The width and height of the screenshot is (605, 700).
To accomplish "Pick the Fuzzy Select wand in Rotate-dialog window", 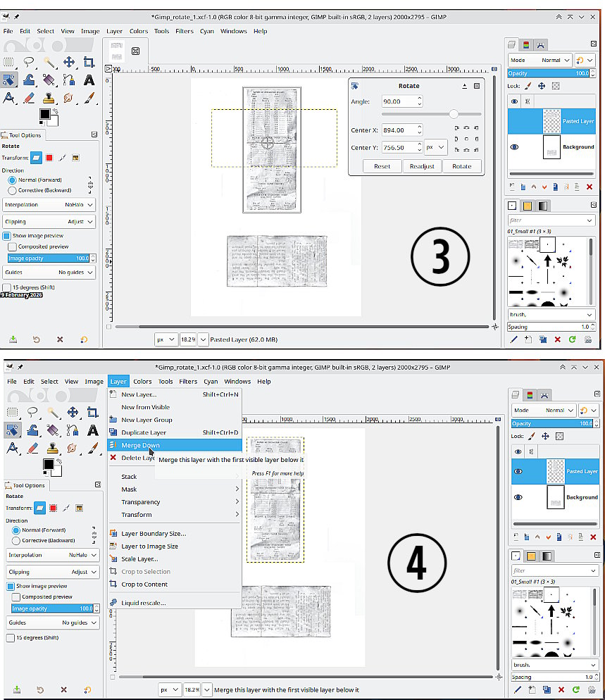I will pos(49,61).
